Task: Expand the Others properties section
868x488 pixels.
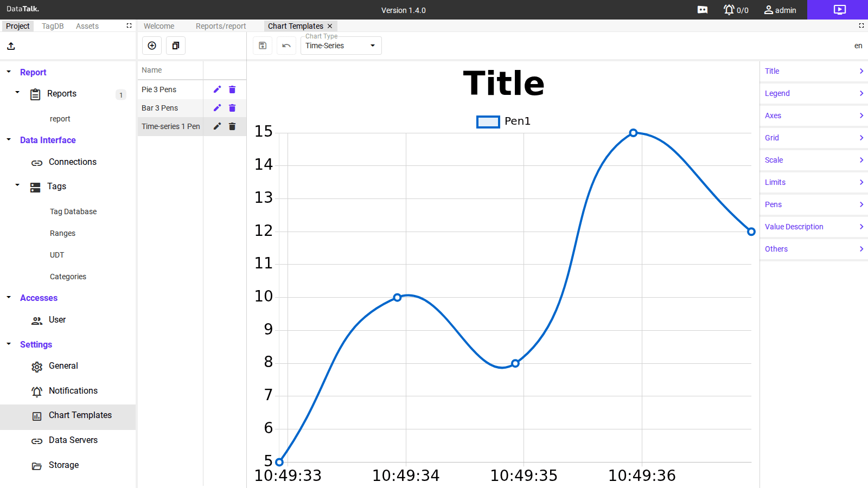Action: [x=814, y=249]
